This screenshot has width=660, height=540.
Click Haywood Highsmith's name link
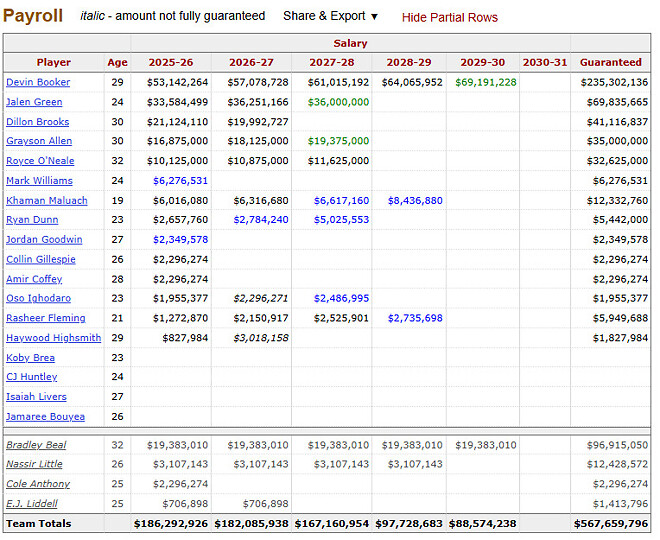(x=52, y=338)
